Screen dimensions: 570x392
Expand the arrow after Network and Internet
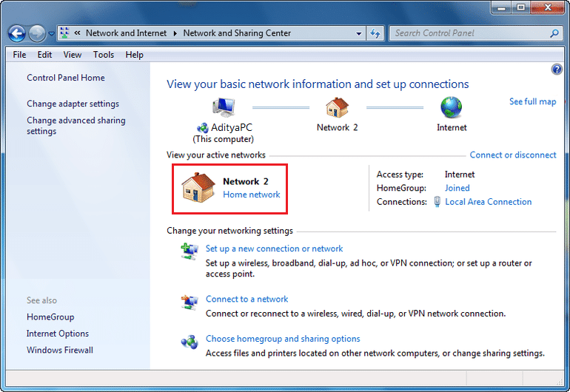(x=175, y=33)
